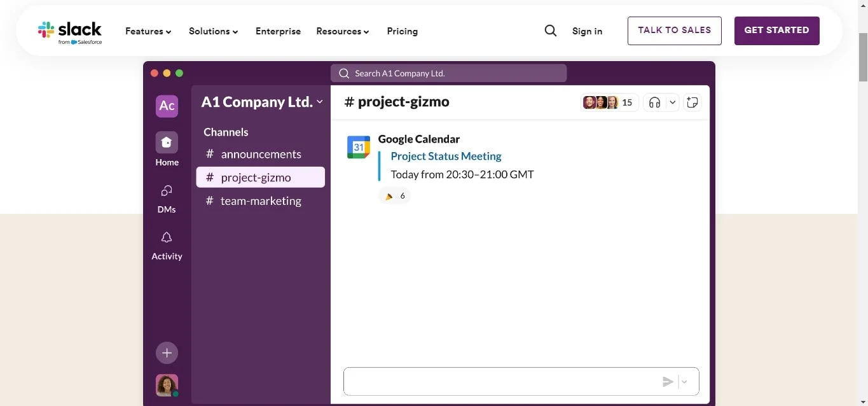The width and height of the screenshot is (868, 406).
Task: Click the Channels section heading
Action: (226, 132)
